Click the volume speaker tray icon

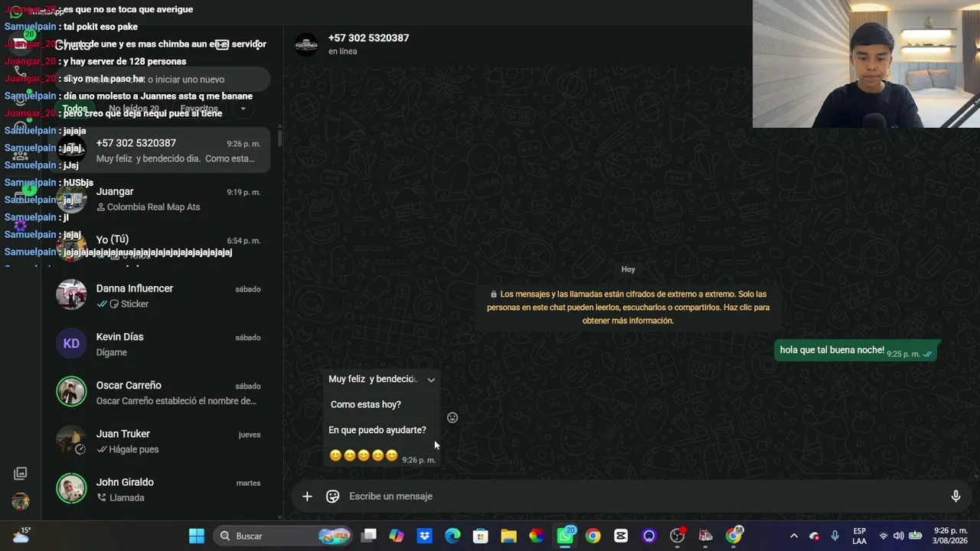point(898,536)
